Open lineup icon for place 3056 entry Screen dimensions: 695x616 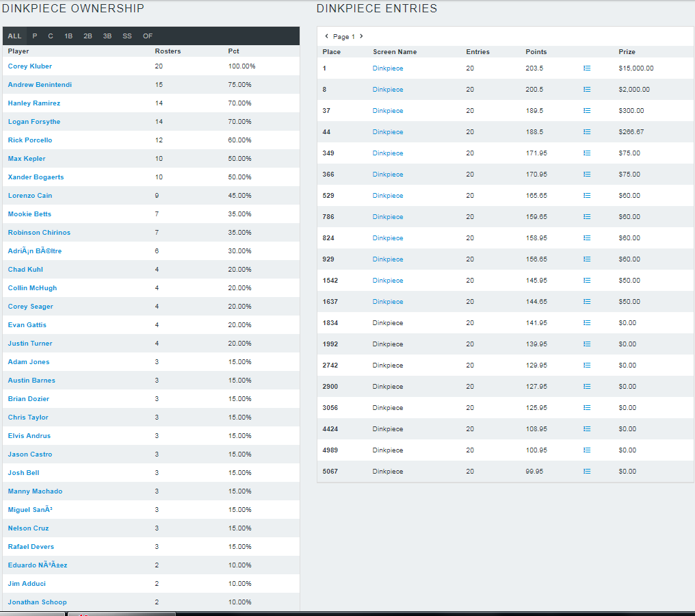tap(587, 407)
